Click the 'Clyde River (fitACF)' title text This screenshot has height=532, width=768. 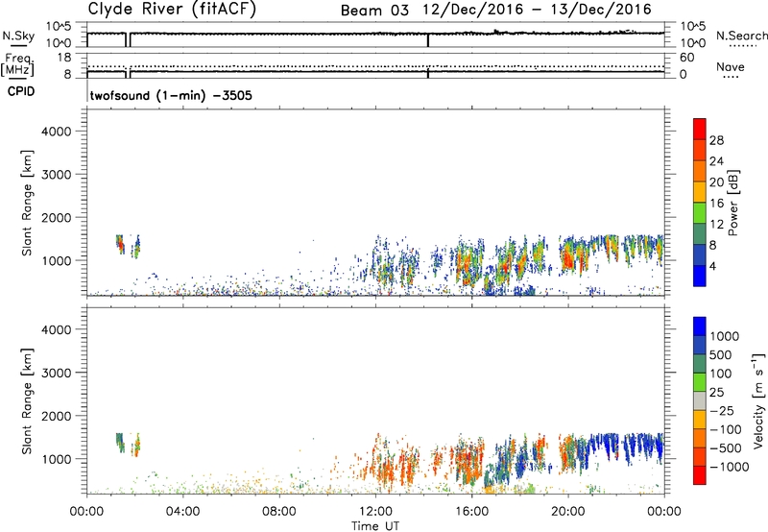[172, 10]
